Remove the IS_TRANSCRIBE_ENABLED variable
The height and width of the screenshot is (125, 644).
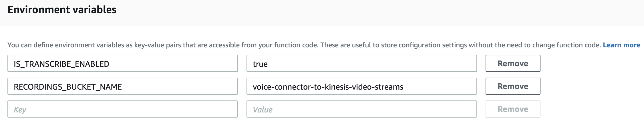click(x=513, y=63)
